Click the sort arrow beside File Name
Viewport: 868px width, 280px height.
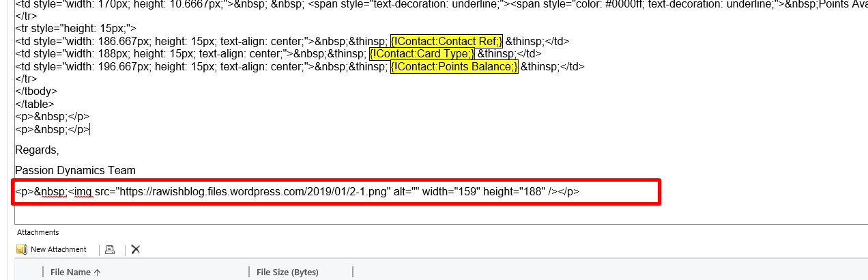[97, 272]
